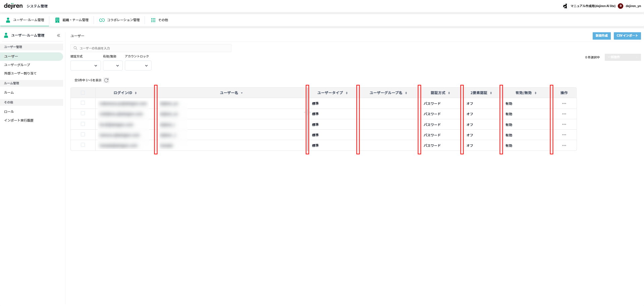Open the 有効/無効 filter dropdown
The height and width of the screenshot is (306, 644).
(113, 66)
